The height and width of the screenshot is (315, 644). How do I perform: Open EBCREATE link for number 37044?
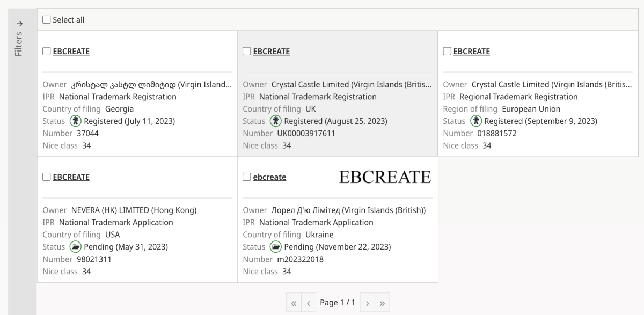(x=71, y=52)
